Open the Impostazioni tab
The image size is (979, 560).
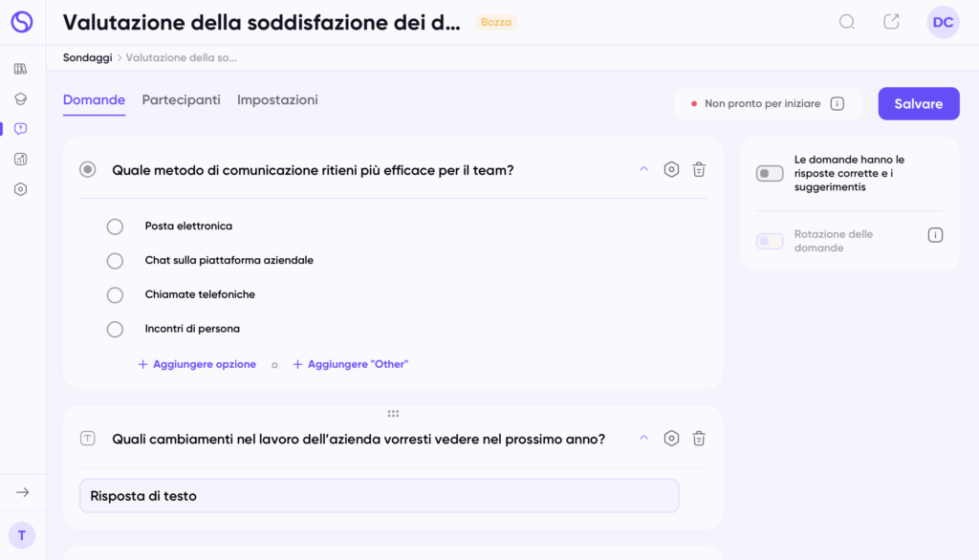click(277, 99)
